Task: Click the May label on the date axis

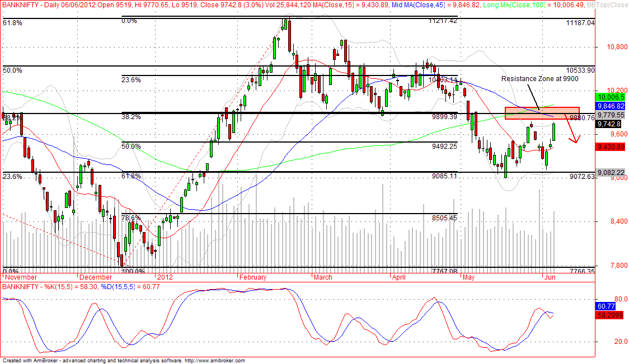Action: pos(468,277)
